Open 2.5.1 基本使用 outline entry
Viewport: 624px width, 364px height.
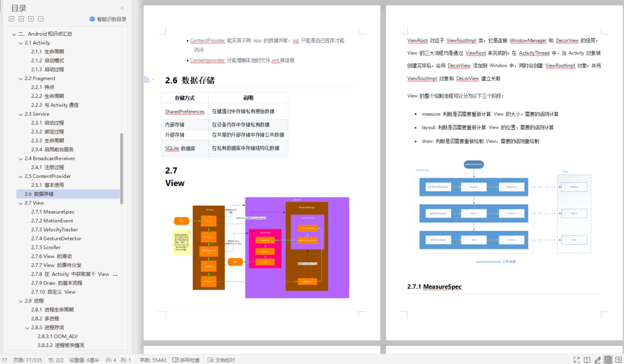pos(47,185)
